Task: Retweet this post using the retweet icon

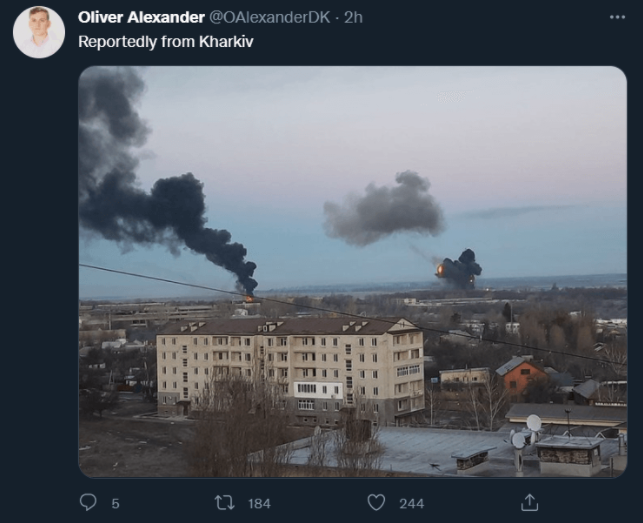Action: pyautogui.click(x=225, y=502)
